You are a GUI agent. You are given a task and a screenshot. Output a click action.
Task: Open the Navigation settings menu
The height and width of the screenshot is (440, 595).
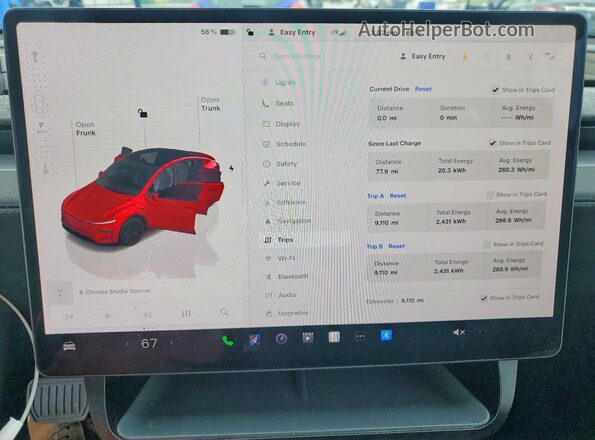point(288,221)
